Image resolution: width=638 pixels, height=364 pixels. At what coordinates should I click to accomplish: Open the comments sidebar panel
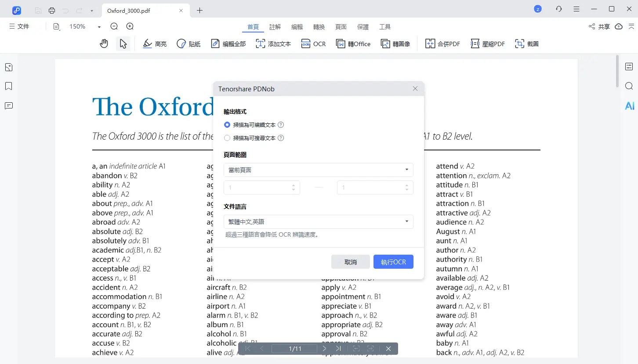(x=9, y=106)
